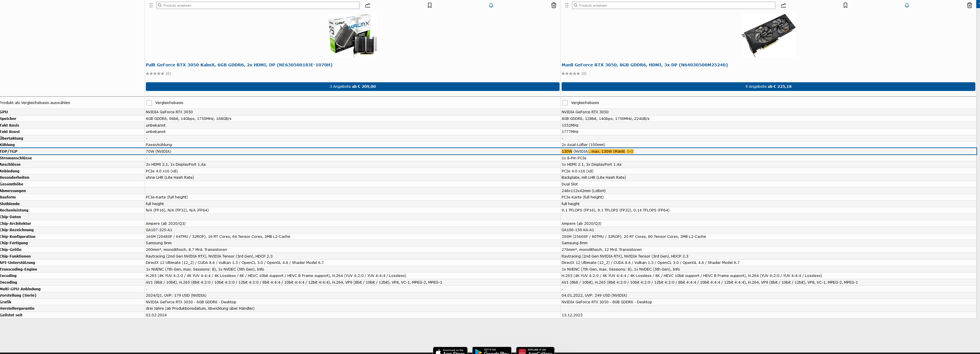Set price alert bell for Manli card
Screen dimensions: 980x354
907,5
